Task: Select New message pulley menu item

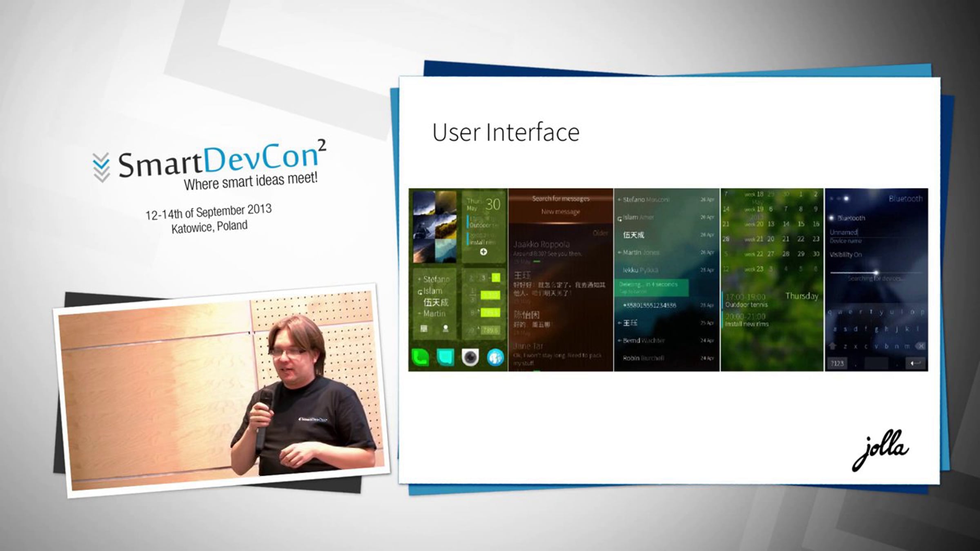Action: (x=561, y=211)
